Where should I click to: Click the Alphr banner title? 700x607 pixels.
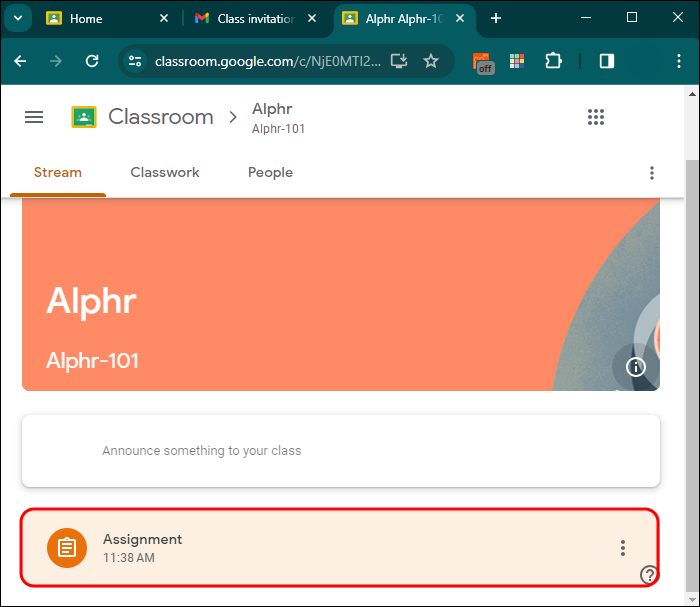click(91, 301)
